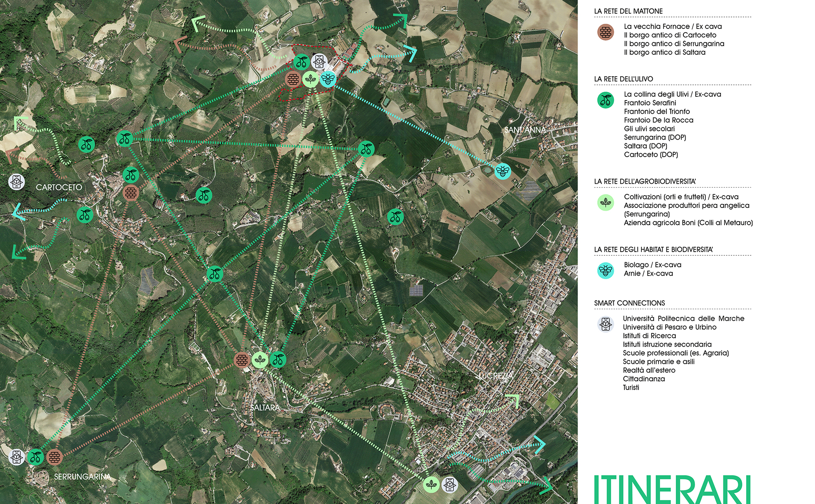Select the olive icon in LA RETE DELL'ULIVO legend

[x=606, y=99]
